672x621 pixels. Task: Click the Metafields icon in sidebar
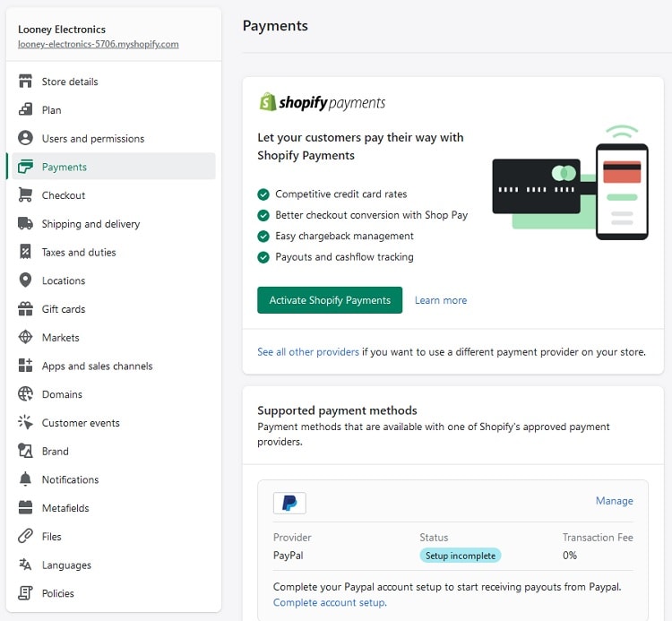(25, 507)
